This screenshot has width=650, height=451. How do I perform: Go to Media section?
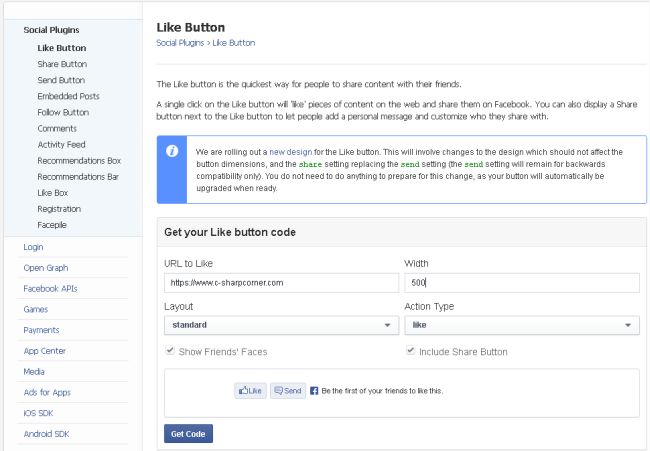[34, 372]
